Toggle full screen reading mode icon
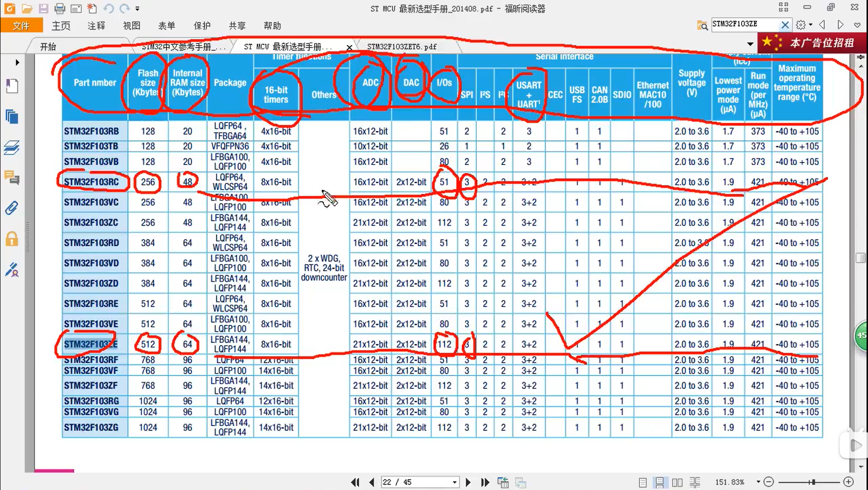Screen dimensions: 868x490 pos(783,7)
